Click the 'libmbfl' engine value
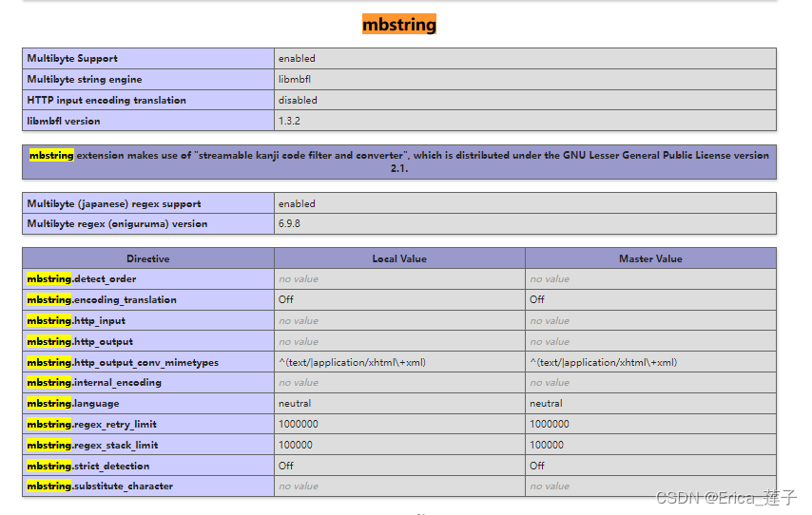 coord(295,79)
